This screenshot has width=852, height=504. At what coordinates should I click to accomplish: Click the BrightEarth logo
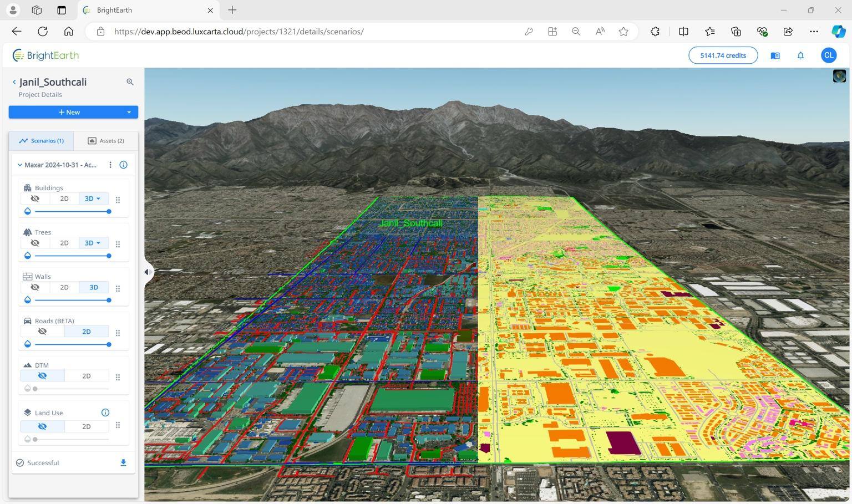point(45,55)
